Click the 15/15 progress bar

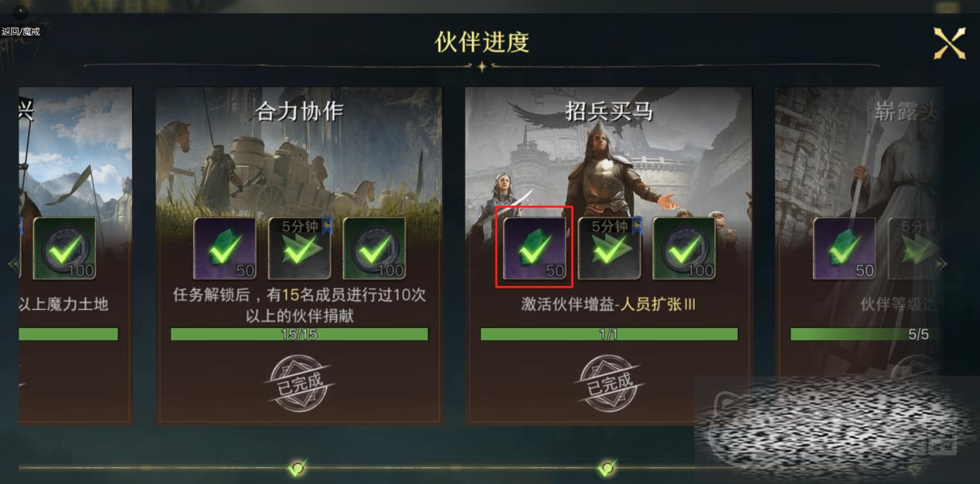tap(299, 334)
